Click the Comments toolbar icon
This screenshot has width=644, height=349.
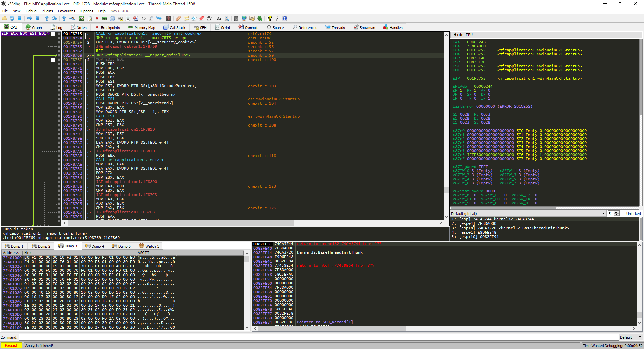pyautogui.click(x=186, y=18)
